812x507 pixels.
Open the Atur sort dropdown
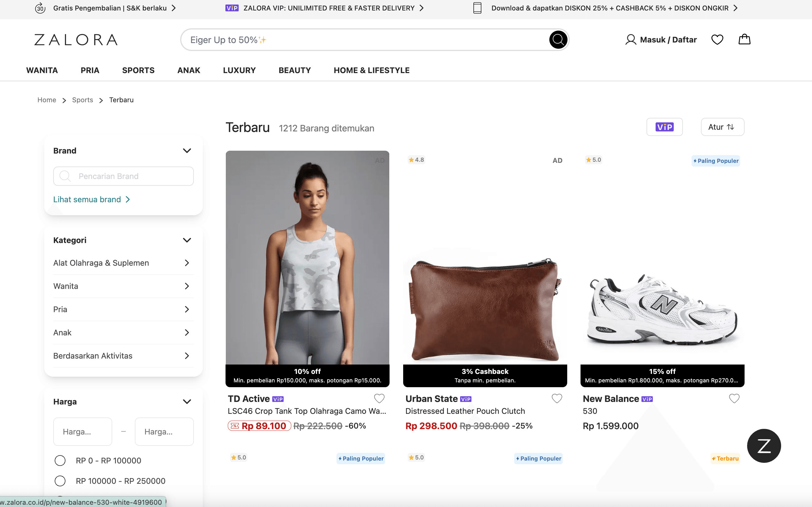[722, 127]
